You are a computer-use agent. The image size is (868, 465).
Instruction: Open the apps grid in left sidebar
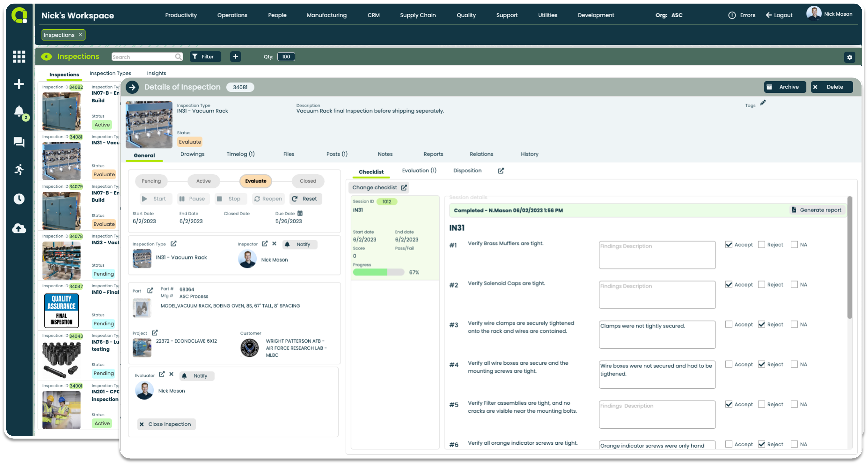[19, 57]
